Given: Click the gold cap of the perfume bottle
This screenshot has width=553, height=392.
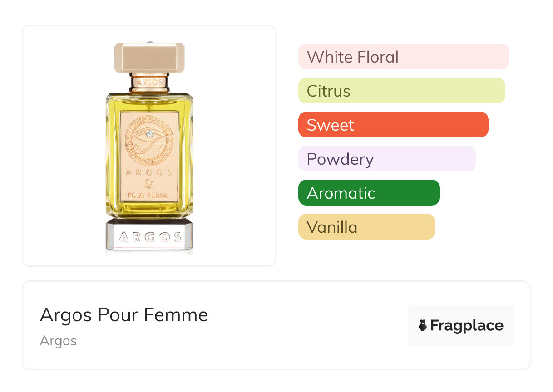Looking at the screenshot, I should coord(149,57).
